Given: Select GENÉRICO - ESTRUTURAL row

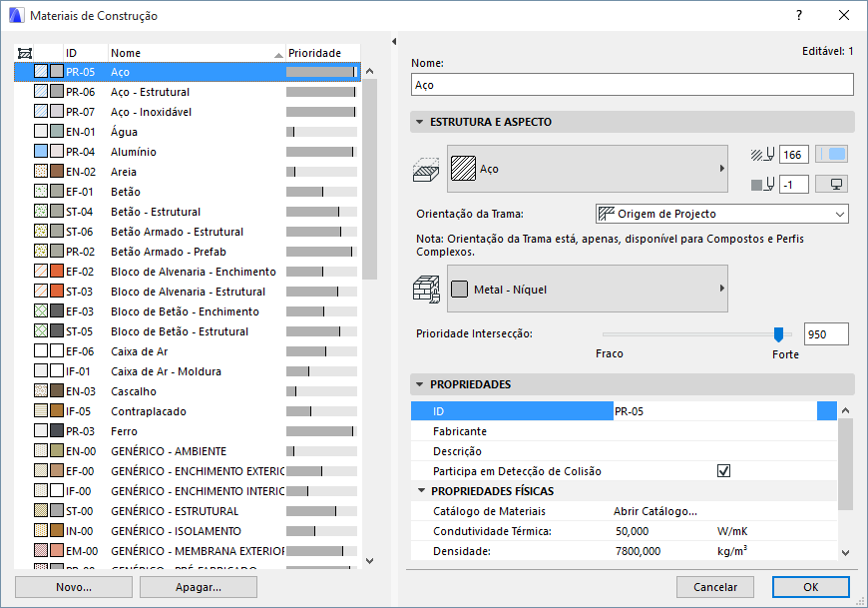Looking at the screenshot, I should [188, 510].
